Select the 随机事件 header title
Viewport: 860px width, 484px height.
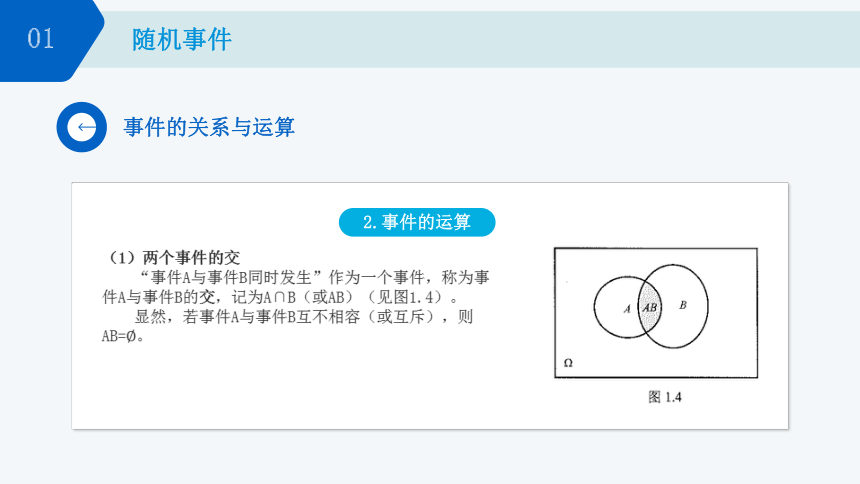[182, 40]
